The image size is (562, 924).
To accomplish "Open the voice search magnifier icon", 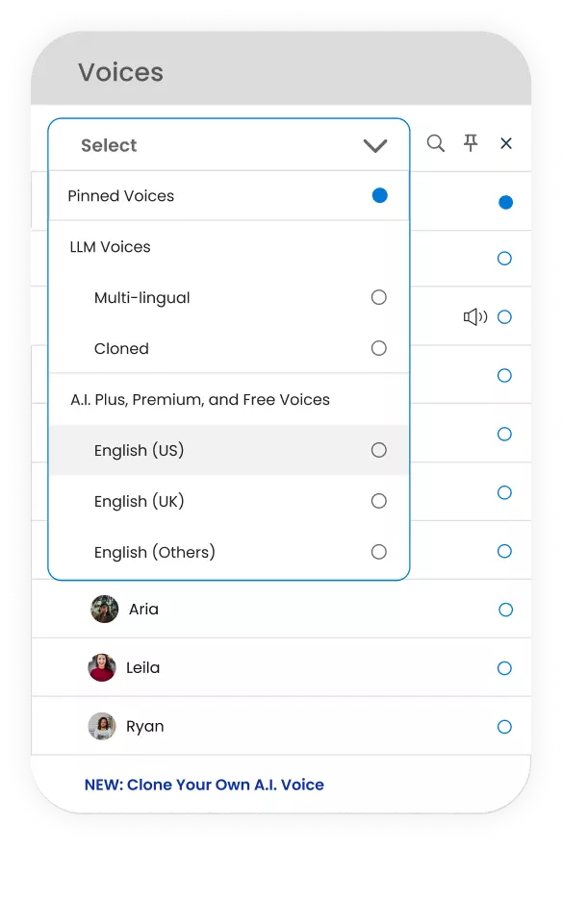I will coord(435,143).
